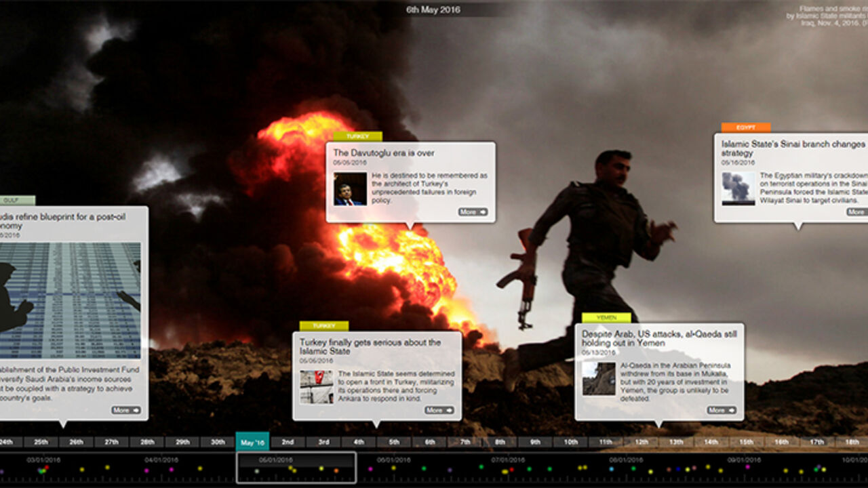868x488 pixels.
Task: Click 'The Davutoglu era is over' headline
Action: 384,153
